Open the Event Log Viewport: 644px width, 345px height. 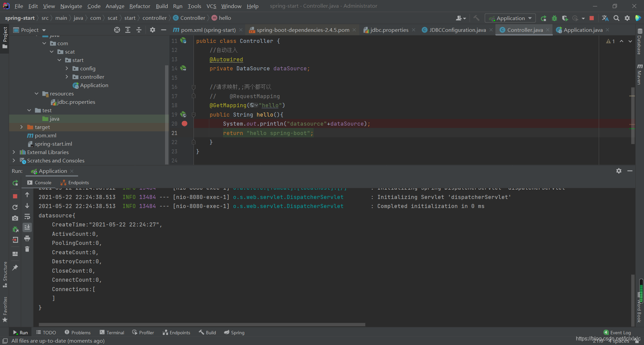[x=617, y=333]
